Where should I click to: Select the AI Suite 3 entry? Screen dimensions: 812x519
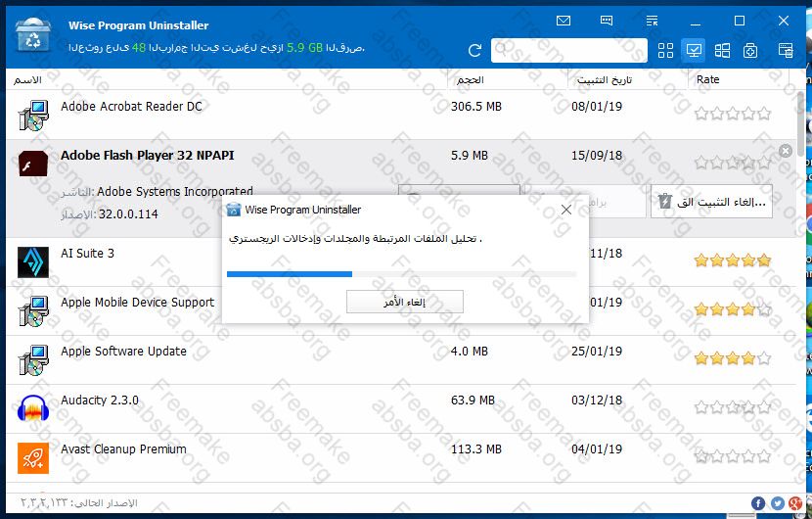pyautogui.click(x=87, y=253)
